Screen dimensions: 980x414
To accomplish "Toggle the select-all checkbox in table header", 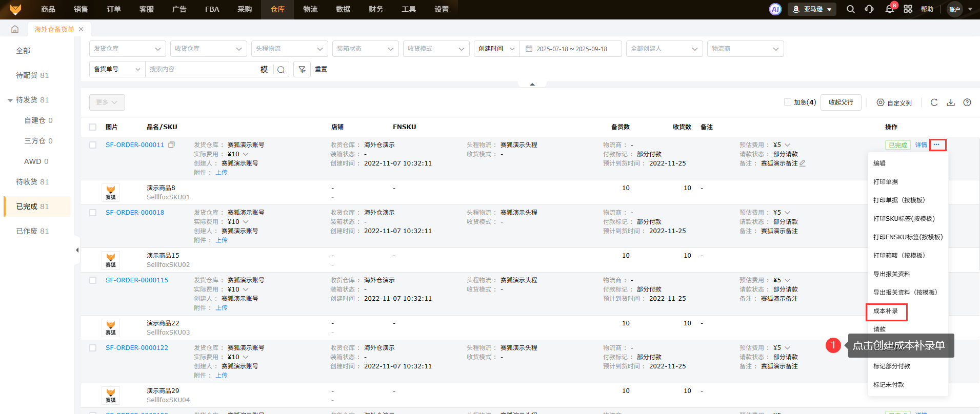I will [93, 127].
